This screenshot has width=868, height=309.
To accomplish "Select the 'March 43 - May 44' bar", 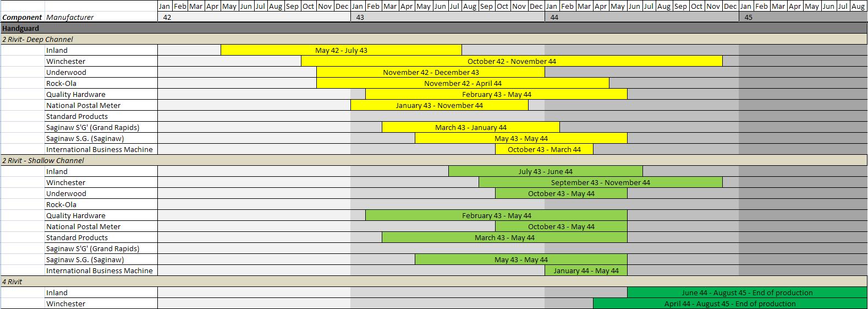I will point(504,237).
